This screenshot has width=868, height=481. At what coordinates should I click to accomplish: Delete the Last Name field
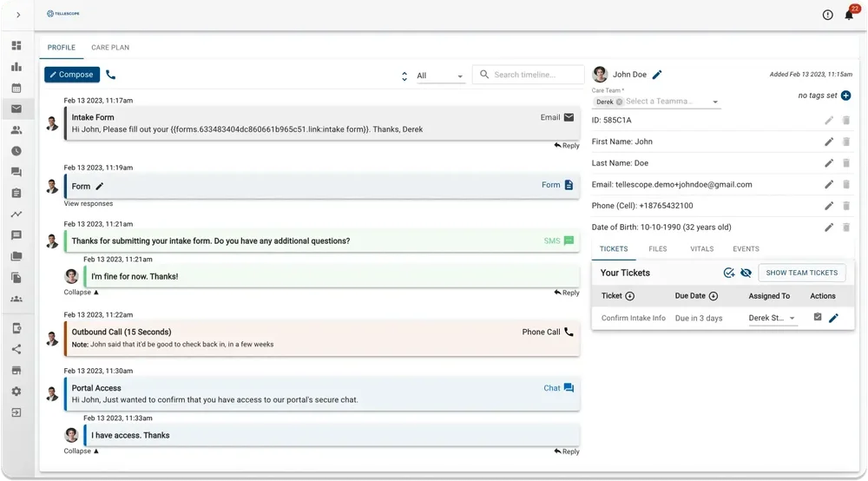(846, 163)
